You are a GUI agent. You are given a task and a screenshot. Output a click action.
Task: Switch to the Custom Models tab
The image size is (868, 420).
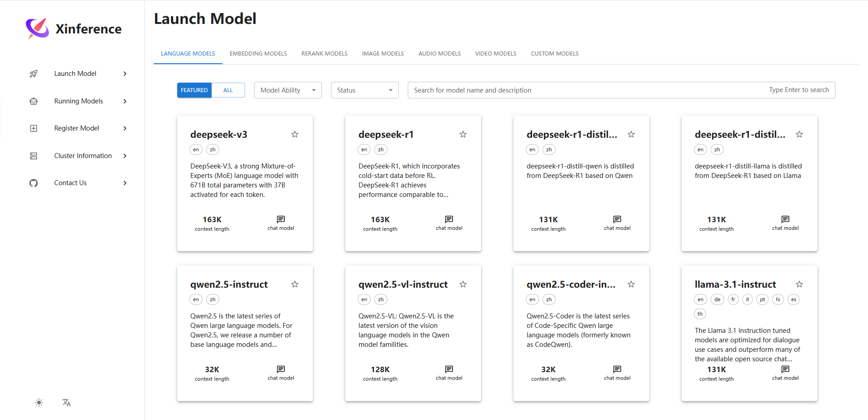(x=555, y=53)
